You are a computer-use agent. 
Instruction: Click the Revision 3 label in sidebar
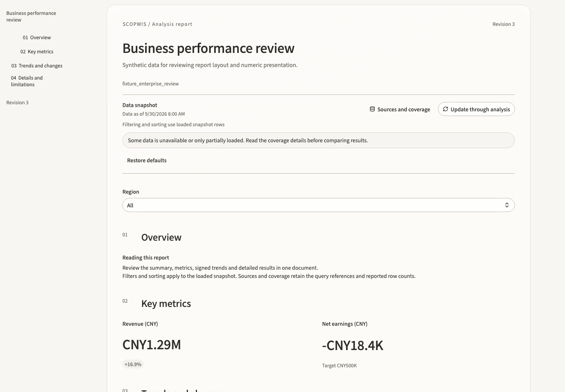click(x=17, y=103)
